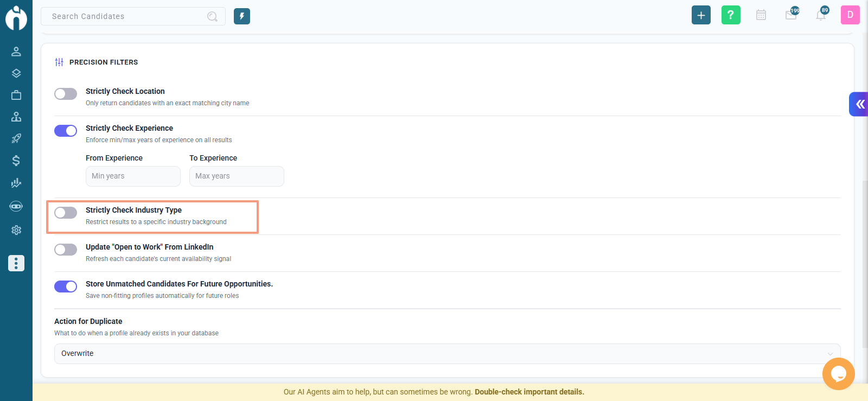Open the settings gear in sidebar
Viewport: 868px width, 401px height.
coord(16,230)
